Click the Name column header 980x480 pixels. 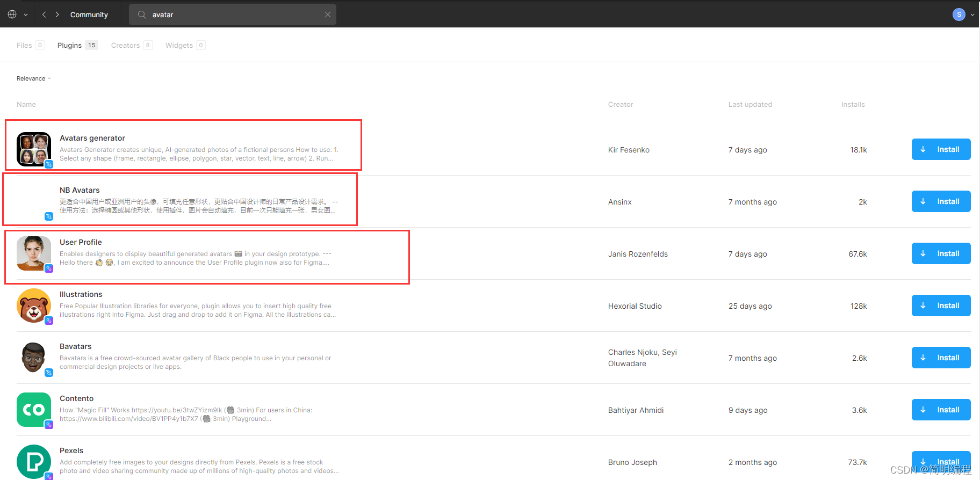click(x=26, y=104)
